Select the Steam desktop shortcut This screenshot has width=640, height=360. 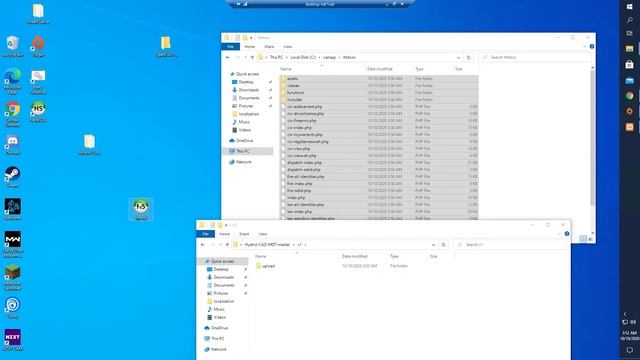[x=13, y=177]
